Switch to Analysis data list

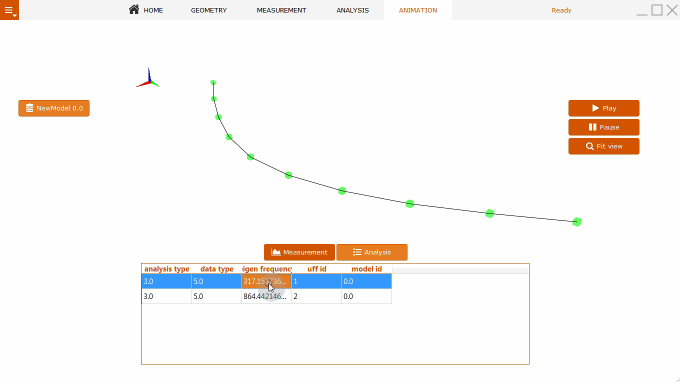(x=372, y=252)
